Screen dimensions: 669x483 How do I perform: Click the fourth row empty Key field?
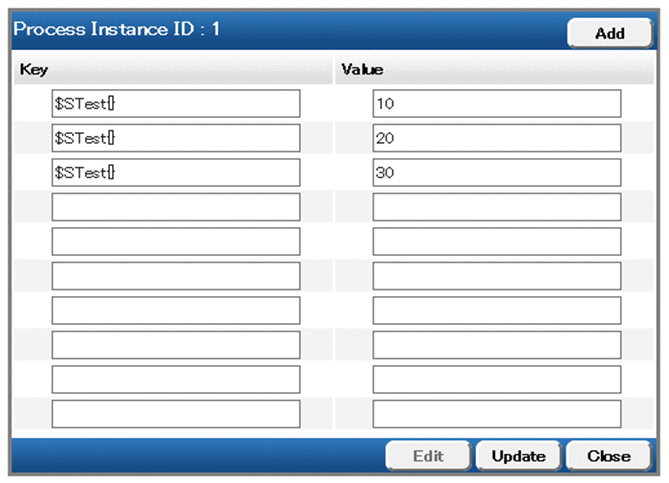[x=176, y=207]
